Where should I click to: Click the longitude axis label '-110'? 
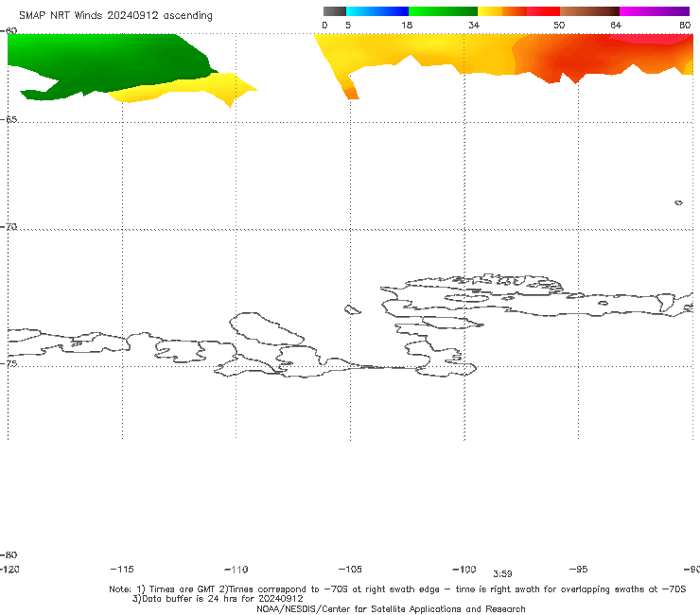pyautogui.click(x=236, y=570)
